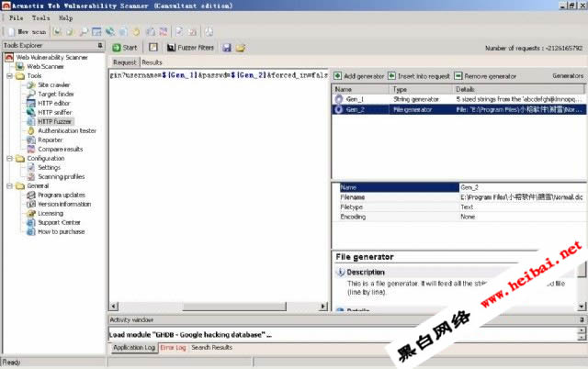Select Program updates in the tree
The height and width of the screenshot is (369, 588).
pos(62,196)
